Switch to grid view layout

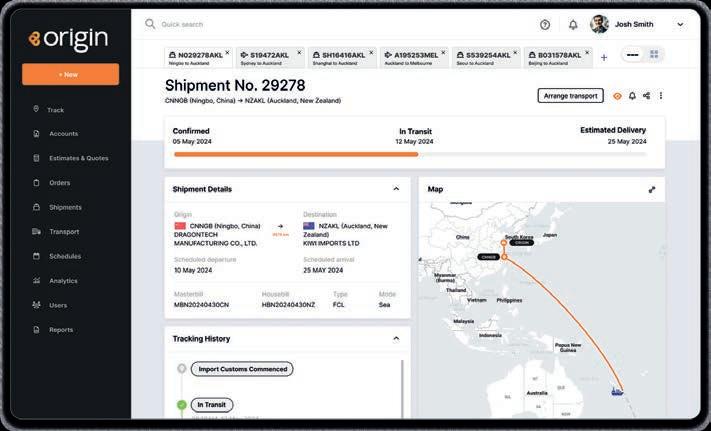pos(654,55)
